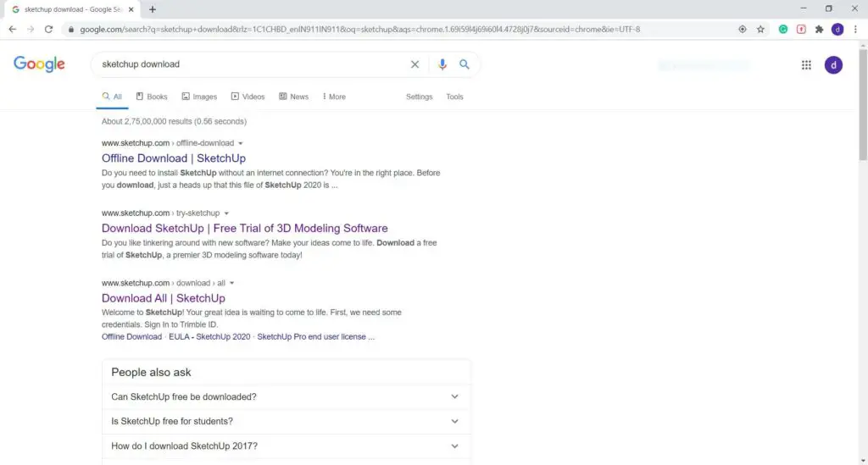Screen dimensions: 868x465
Task: Click SketchUp Pro end user license sitelink
Action: point(315,337)
